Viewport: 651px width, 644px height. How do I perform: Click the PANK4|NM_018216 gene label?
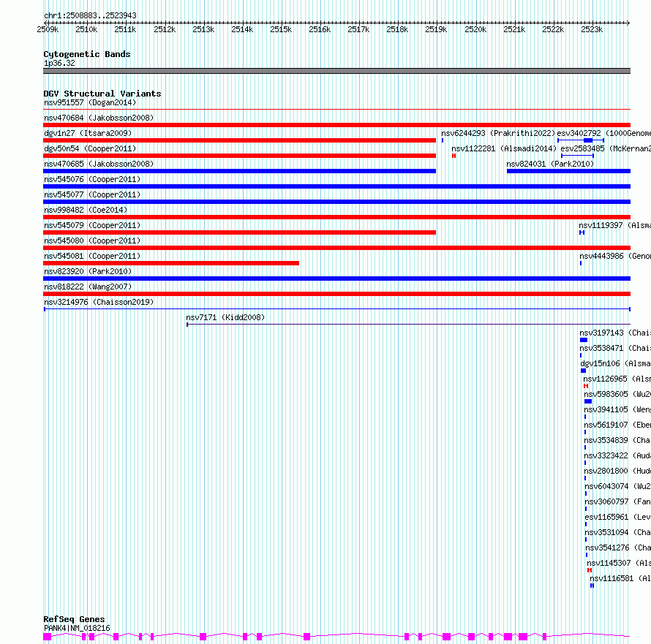pyautogui.click(x=78, y=628)
